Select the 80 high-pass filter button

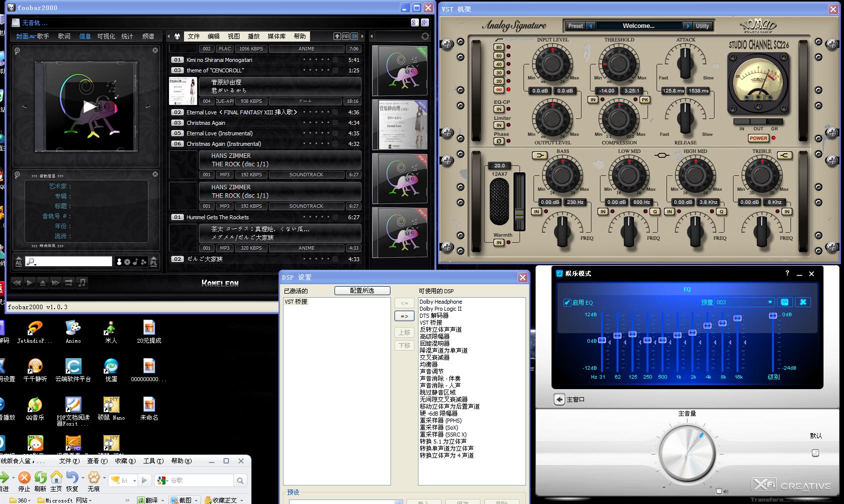click(x=498, y=47)
